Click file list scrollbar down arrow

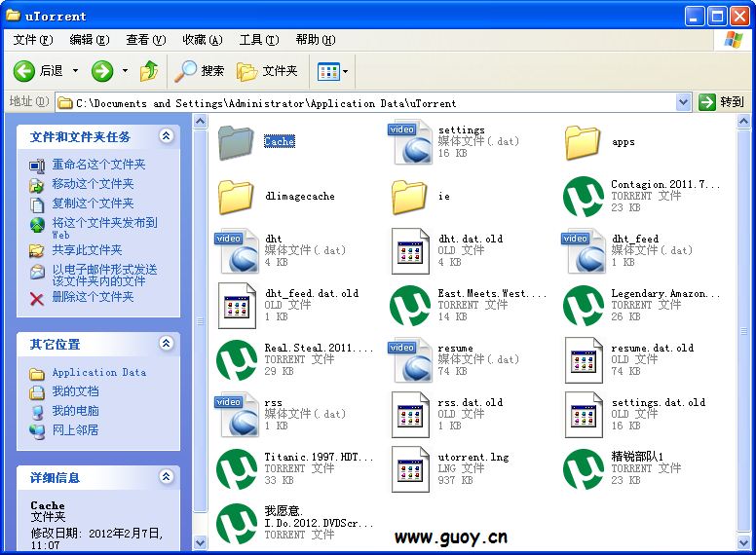click(x=744, y=543)
